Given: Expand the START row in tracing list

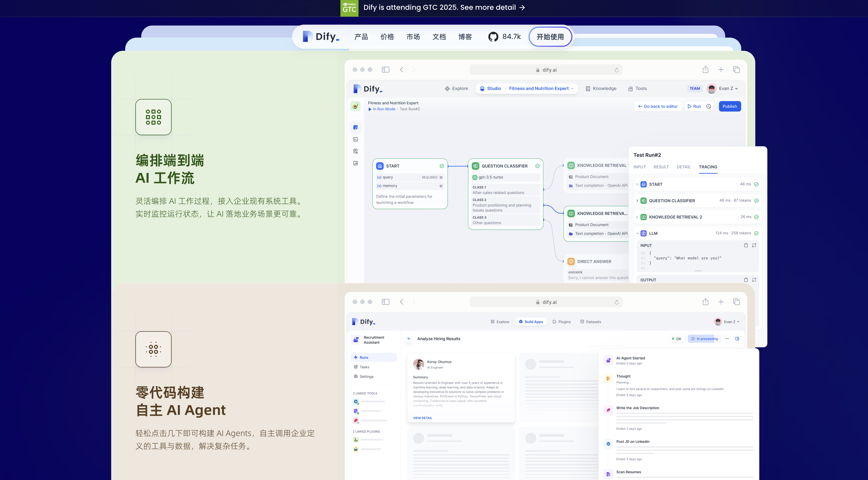Looking at the screenshot, I should (x=637, y=184).
